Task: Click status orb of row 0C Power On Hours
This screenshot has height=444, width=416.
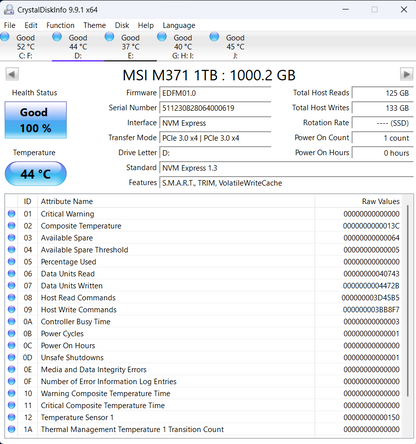Action: pos(12,345)
